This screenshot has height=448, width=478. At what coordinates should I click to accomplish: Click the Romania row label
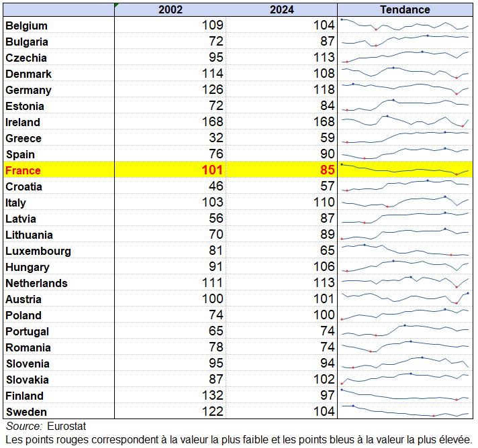click(x=28, y=348)
